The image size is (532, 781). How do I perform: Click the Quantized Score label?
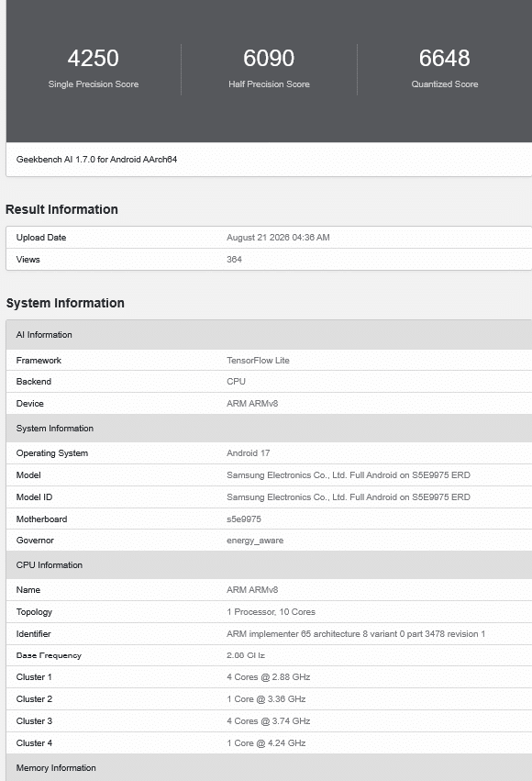445,84
